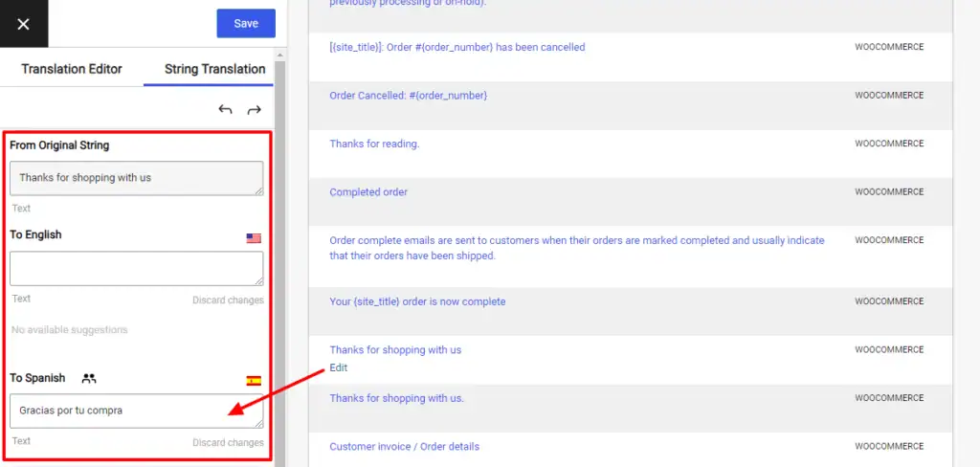Click WOOCOMMERCE label in the Completed order row
Screen dimensions: 980x467
pos(889,192)
